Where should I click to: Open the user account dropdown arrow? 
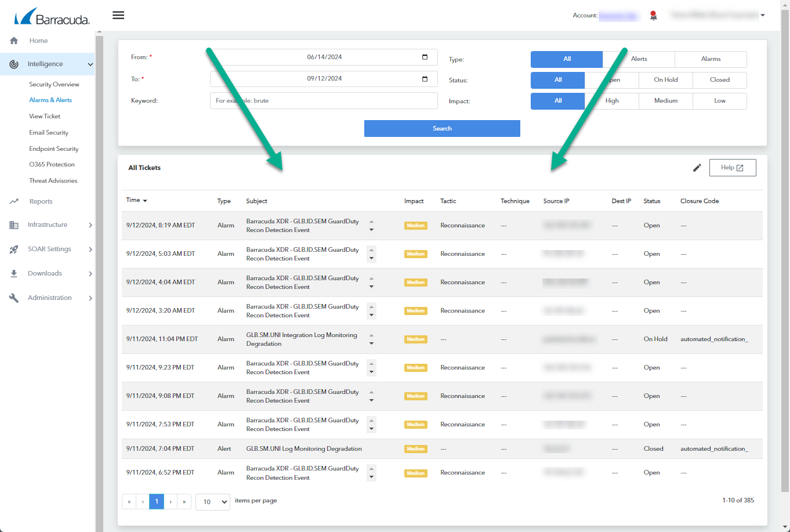[762, 16]
